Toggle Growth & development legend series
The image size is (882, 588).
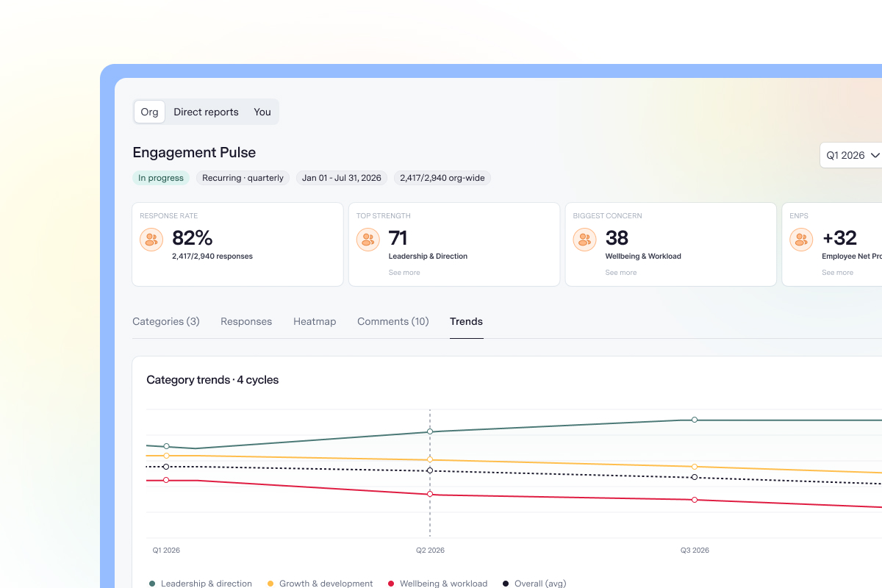pos(320,584)
